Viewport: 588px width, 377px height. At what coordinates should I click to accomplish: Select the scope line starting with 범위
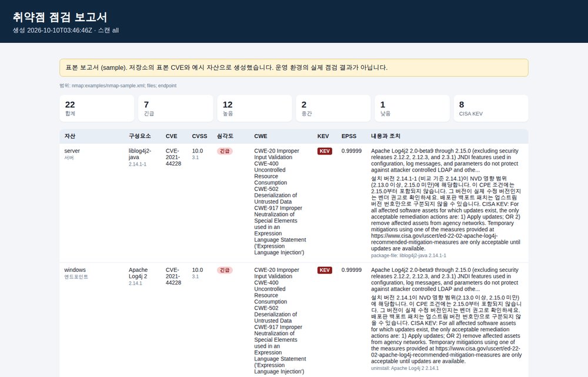(118, 86)
